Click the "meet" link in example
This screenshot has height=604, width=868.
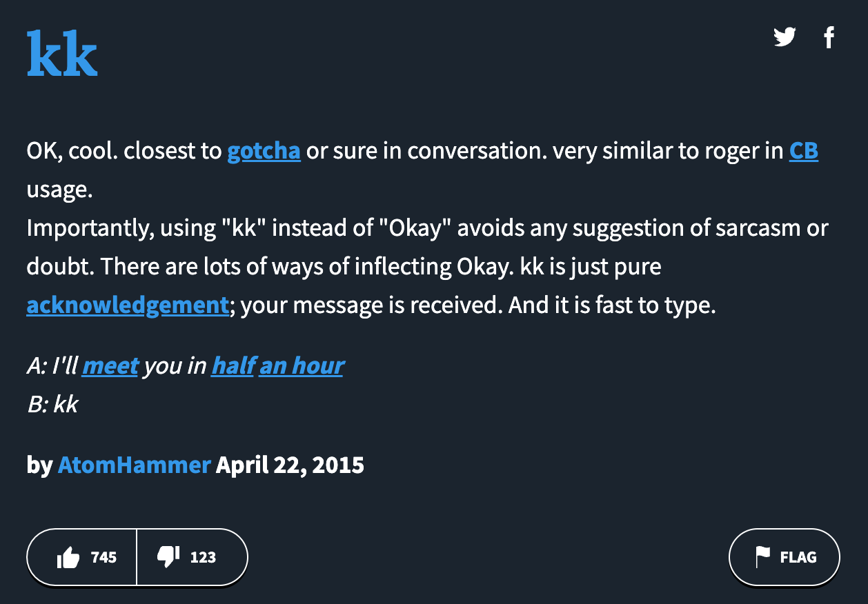pos(110,365)
